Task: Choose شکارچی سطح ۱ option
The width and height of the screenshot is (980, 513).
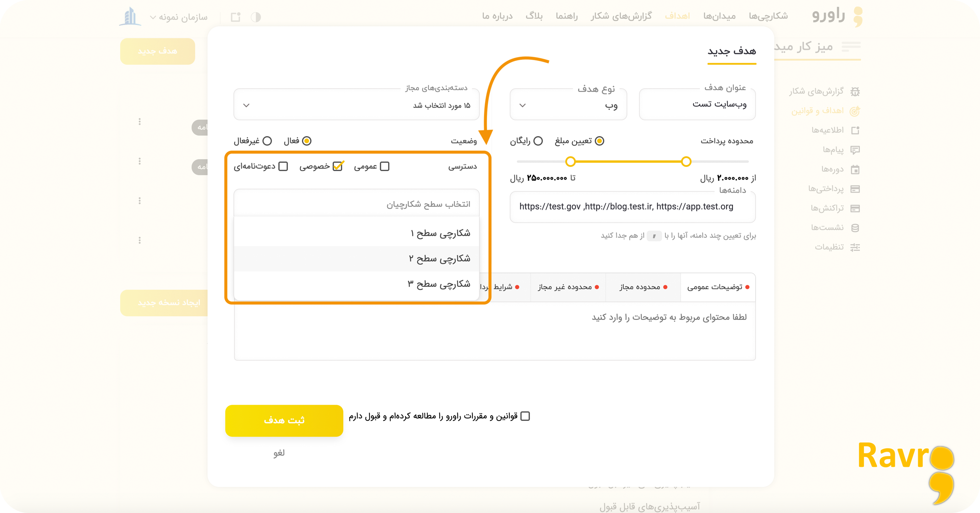Action: [x=356, y=233]
